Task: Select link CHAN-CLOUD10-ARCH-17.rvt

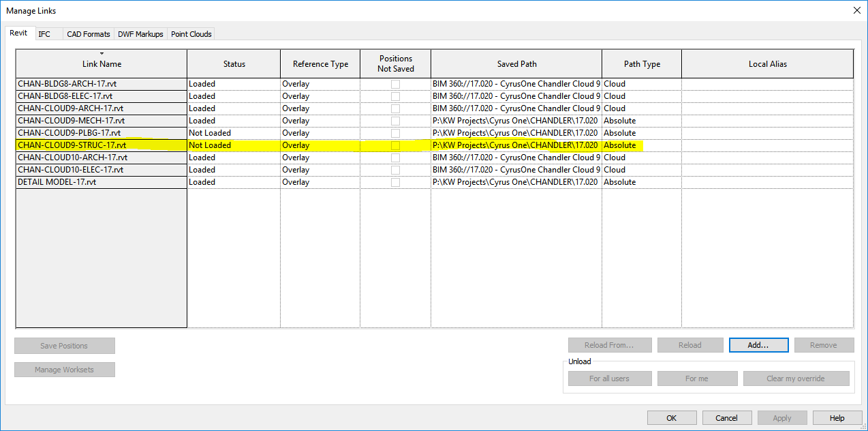Action: tap(102, 158)
